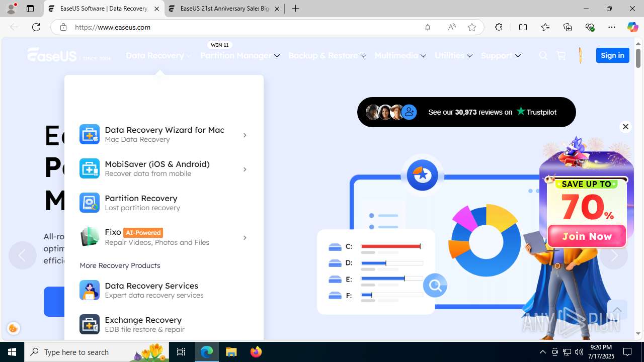This screenshot has height=362, width=644.
Task: Open the Support navigation dropdown
Action: click(x=501, y=55)
